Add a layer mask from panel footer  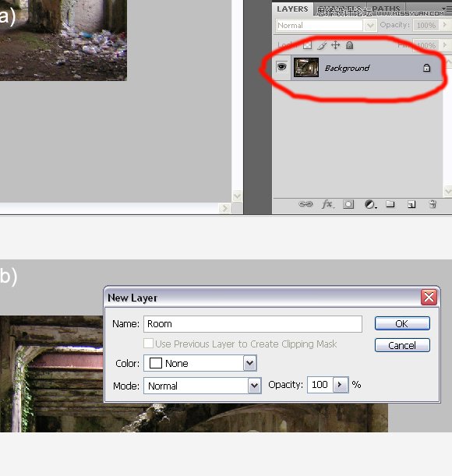click(348, 204)
